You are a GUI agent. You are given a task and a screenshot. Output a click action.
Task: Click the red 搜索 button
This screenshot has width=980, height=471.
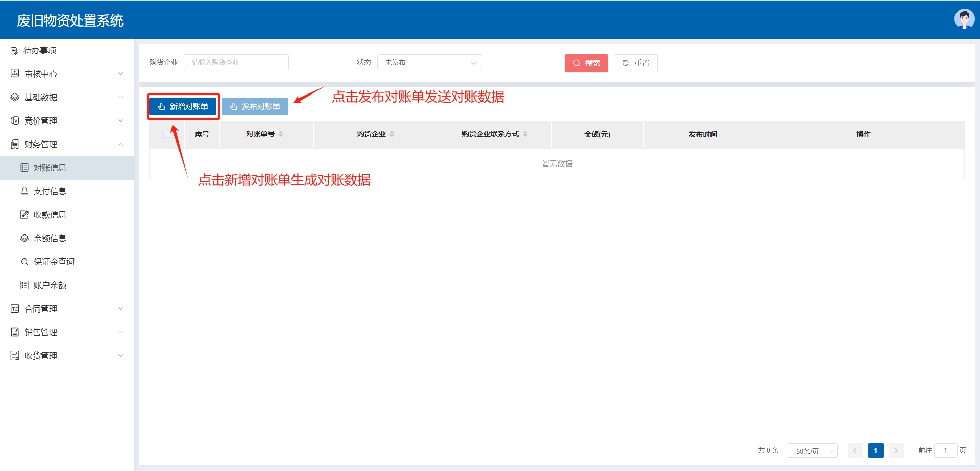tap(586, 63)
